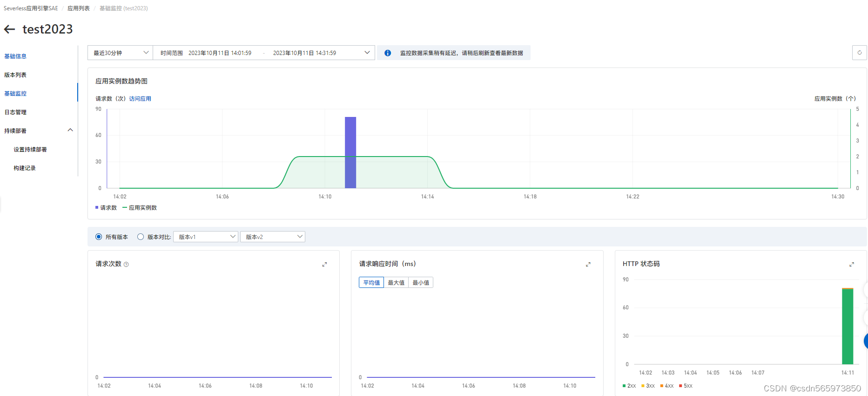This screenshot has width=868, height=396.
Task: Toggle the 5xx legend in HTTP chart
Action: pos(686,386)
